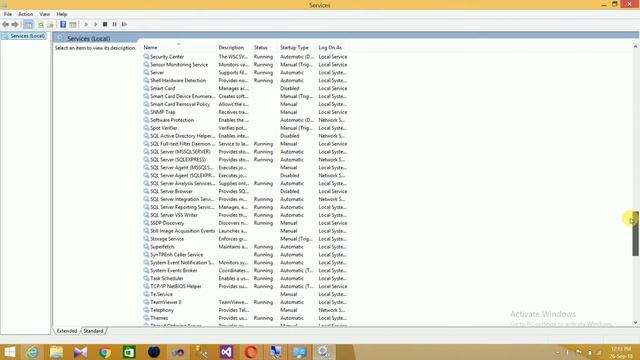The width and height of the screenshot is (640, 360).
Task: Click the services list scroll up arrow
Action: [636, 47]
